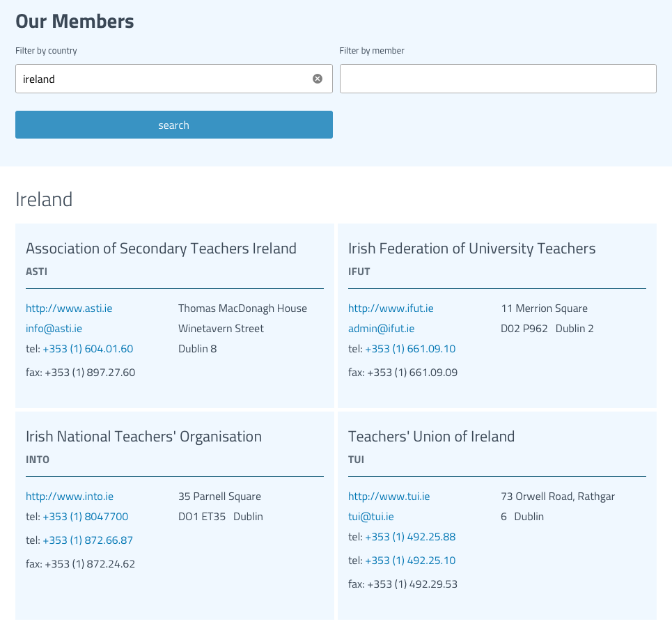The width and height of the screenshot is (672, 633).
Task: Click the 35 Parnell Square address line
Action: pyautogui.click(x=219, y=497)
